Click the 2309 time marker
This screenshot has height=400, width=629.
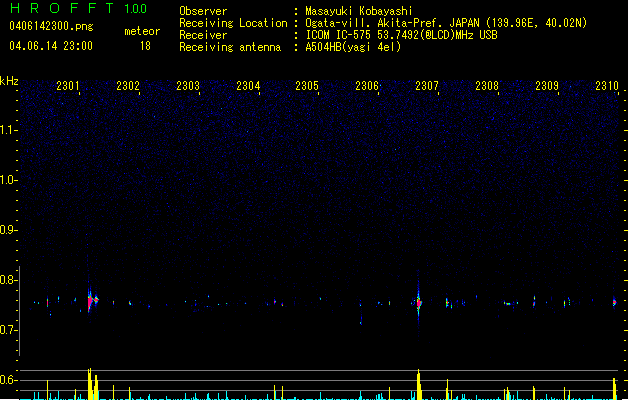547,86
